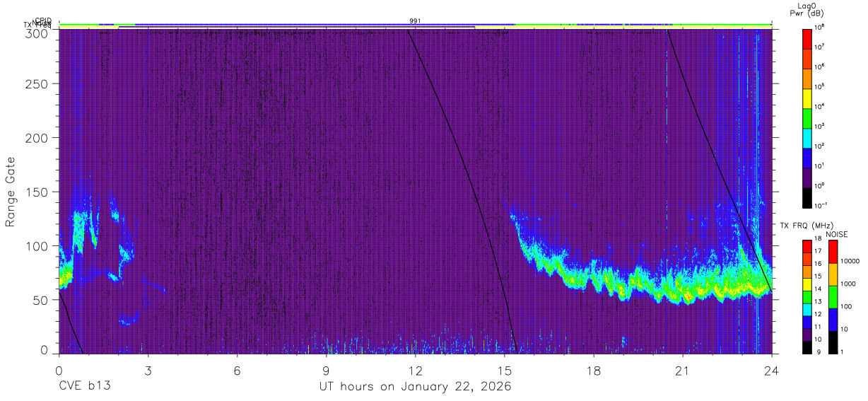Image resolution: width=868 pixels, height=401 pixels.
Task: Click the green 13–14 MHz TX FRQ segment
Action: (808, 296)
